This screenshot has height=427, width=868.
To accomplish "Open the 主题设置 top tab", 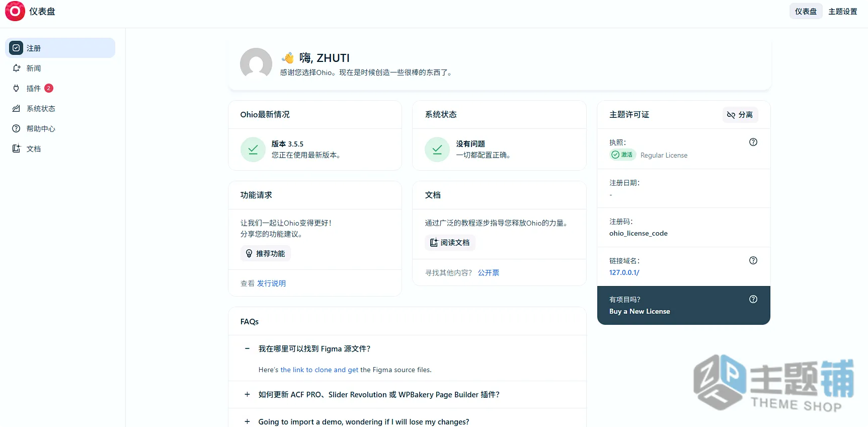I will click(843, 11).
